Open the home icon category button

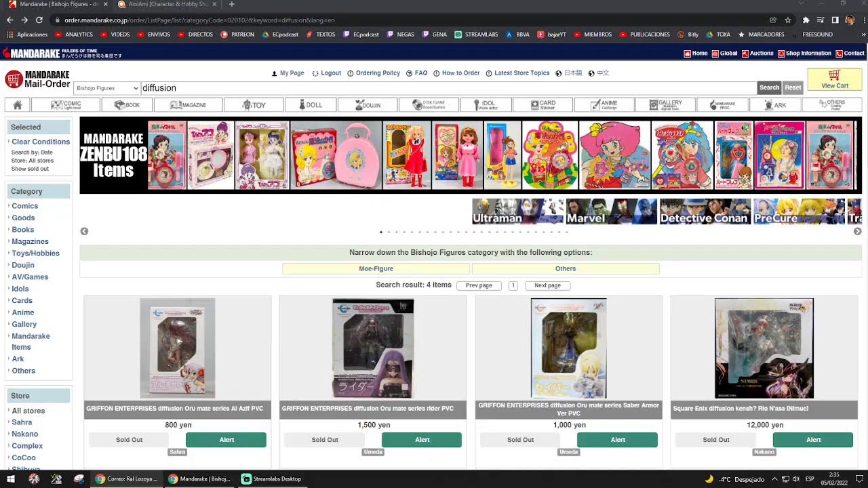coord(18,105)
